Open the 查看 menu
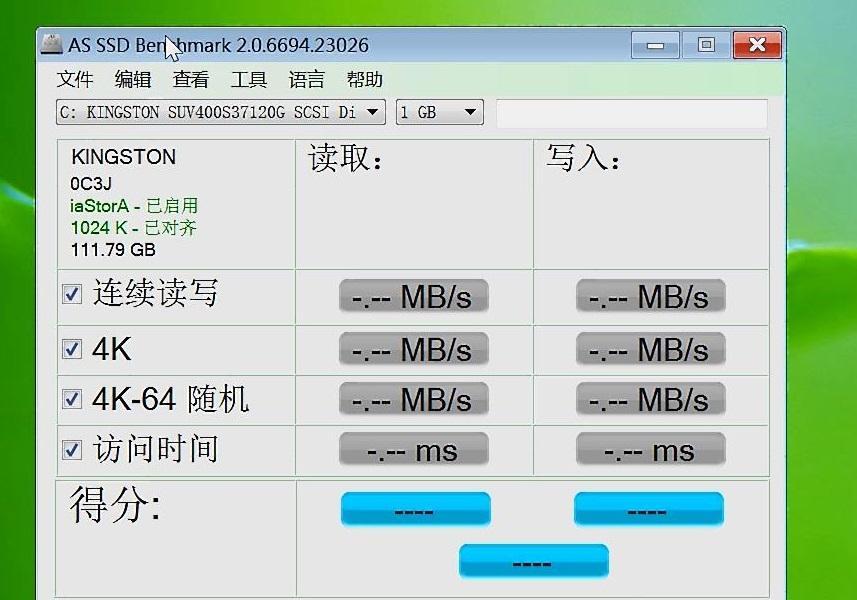This screenshot has height=600, width=857. (190, 79)
